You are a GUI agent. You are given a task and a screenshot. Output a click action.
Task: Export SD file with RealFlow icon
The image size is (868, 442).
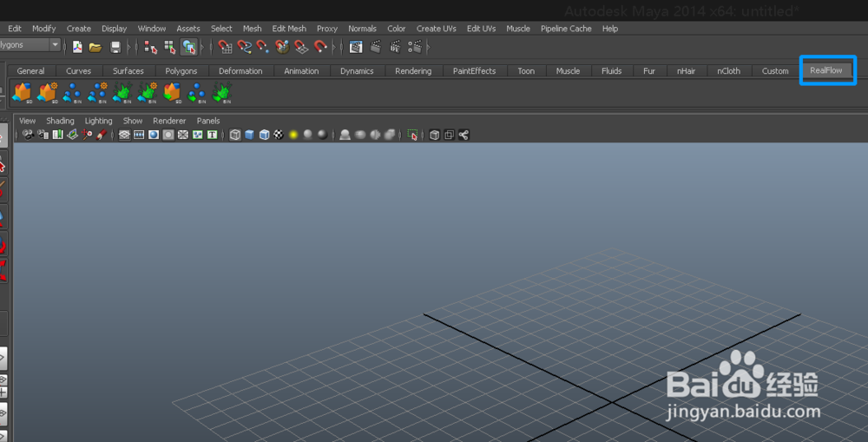click(x=172, y=93)
